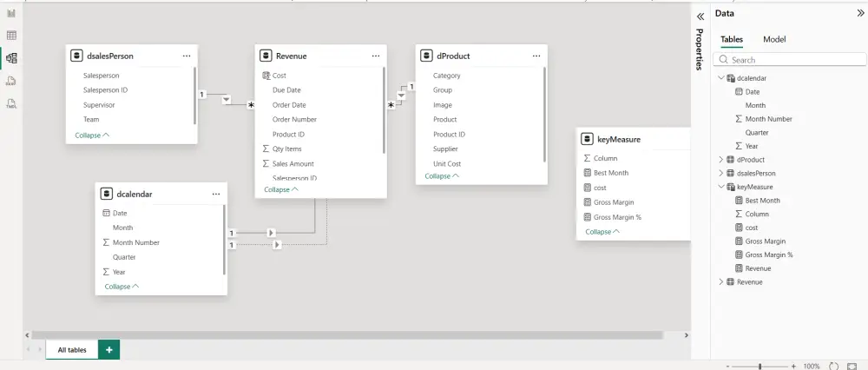This screenshot has width=868, height=370.
Task: Select Supplier field in dProduct card
Action: 445,149
